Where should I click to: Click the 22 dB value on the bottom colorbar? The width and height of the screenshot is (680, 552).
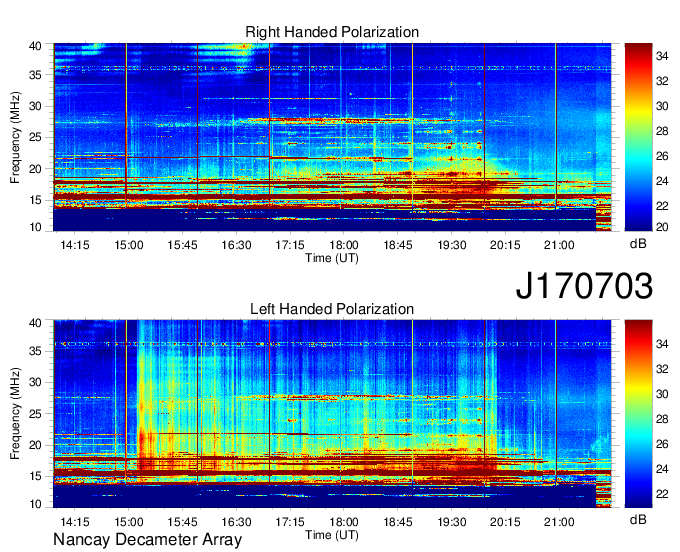pyautogui.click(x=662, y=494)
